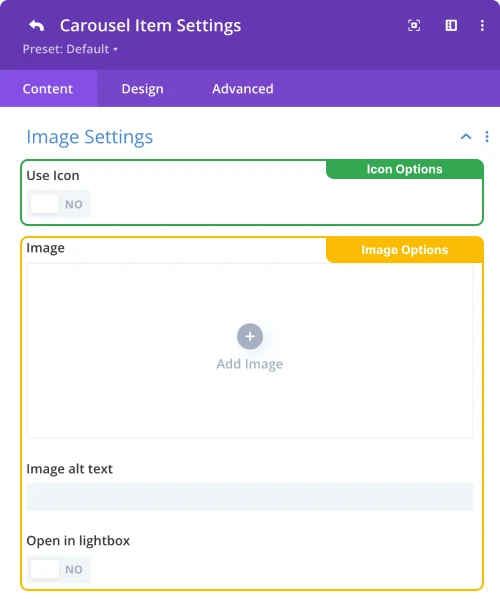Image resolution: width=500 pixels, height=599 pixels.
Task: Click the Image alt text input field
Action: (x=250, y=497)
